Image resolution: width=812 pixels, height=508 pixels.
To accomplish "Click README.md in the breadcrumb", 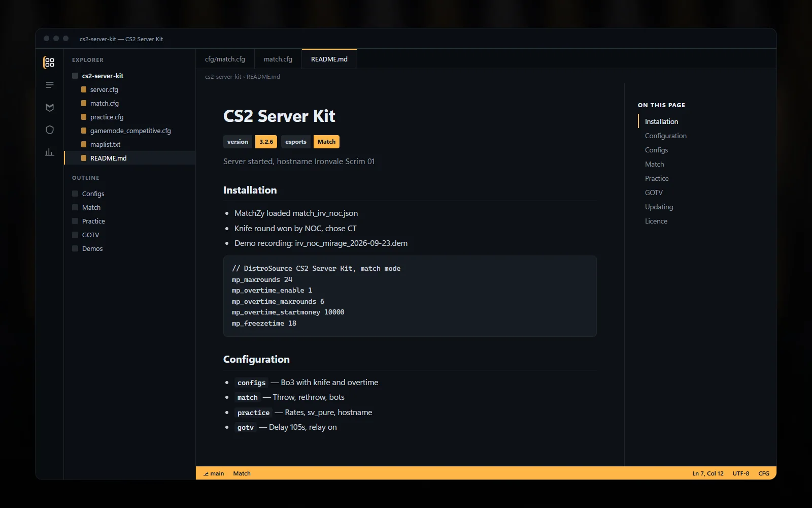I will (263, 77).
